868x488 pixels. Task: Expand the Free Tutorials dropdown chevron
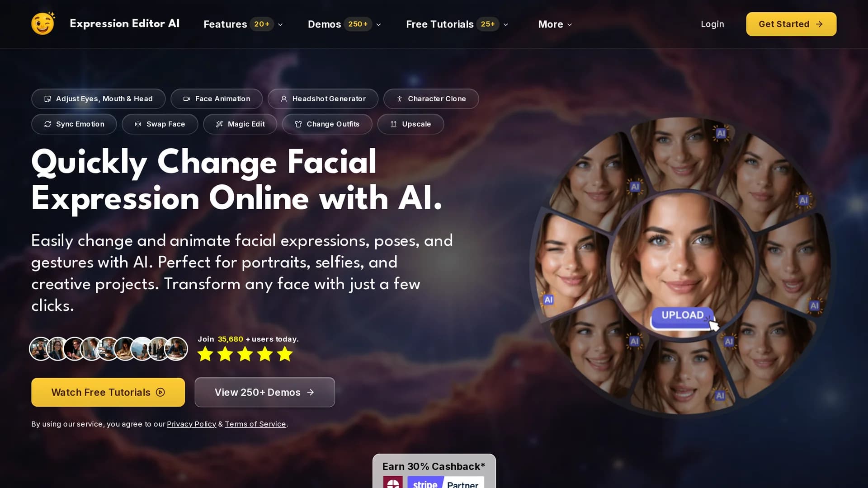click(506, 24)
